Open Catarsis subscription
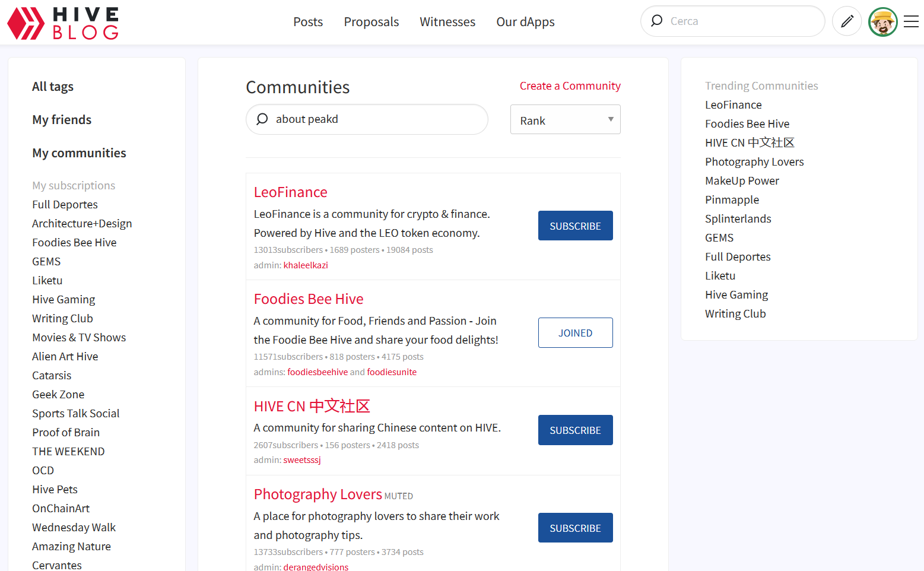The height and width of the screenshot is (571, 924). click(52, 376)
